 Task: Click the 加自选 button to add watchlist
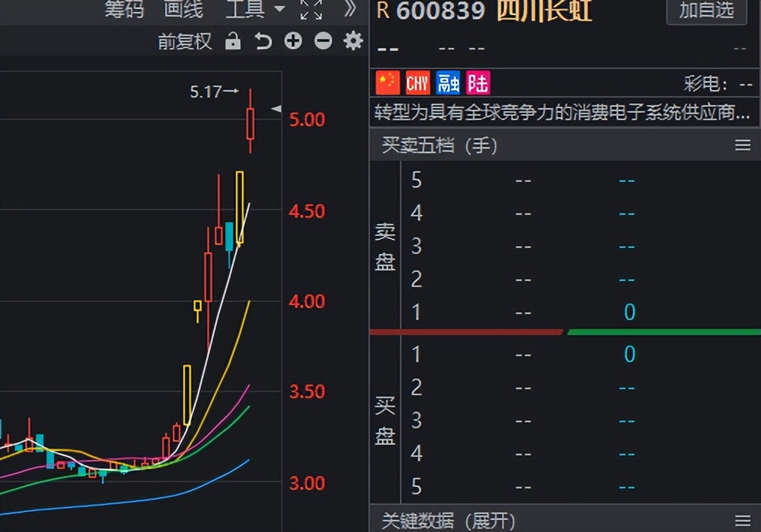point(705,12)
